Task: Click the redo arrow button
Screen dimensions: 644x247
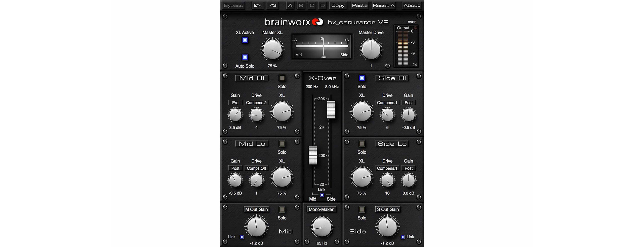Action: pyautogui.click(x=273, y=6)
